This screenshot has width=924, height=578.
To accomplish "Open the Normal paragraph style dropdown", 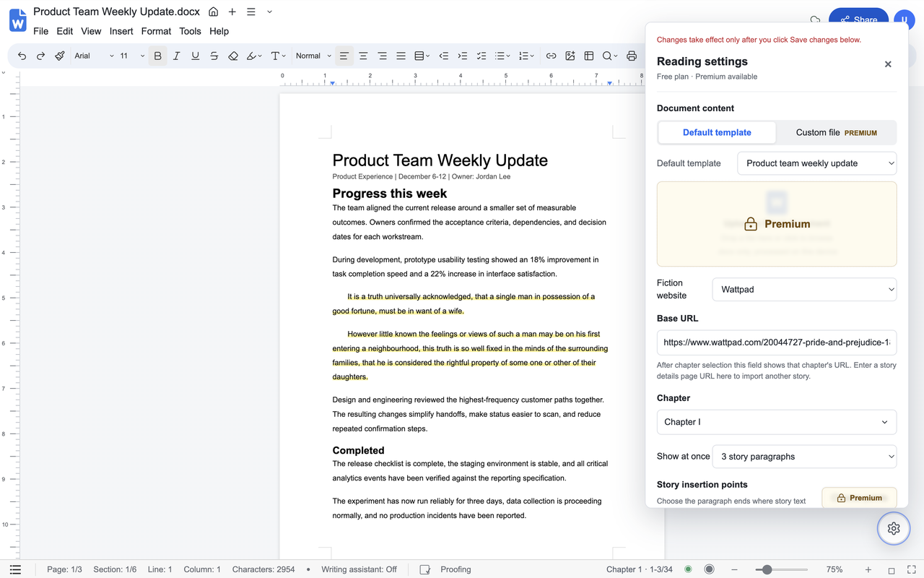I will click(x=313, y=56).
